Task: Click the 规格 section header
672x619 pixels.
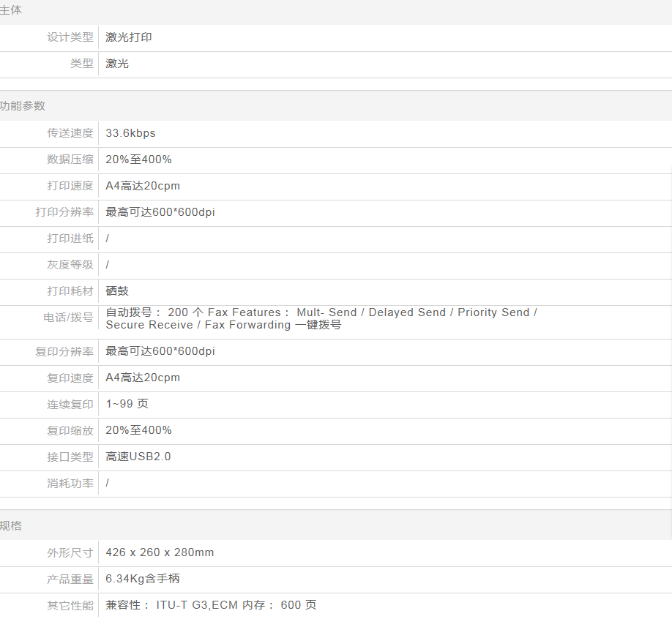Action: tap(11, 526)
